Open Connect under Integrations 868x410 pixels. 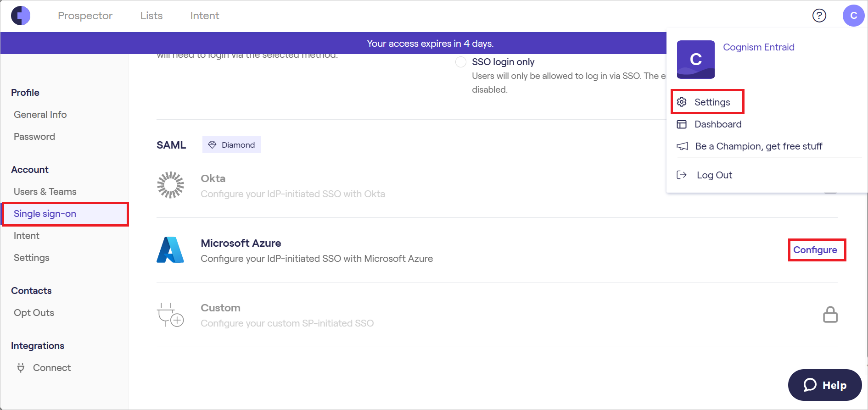click(52, 368)
